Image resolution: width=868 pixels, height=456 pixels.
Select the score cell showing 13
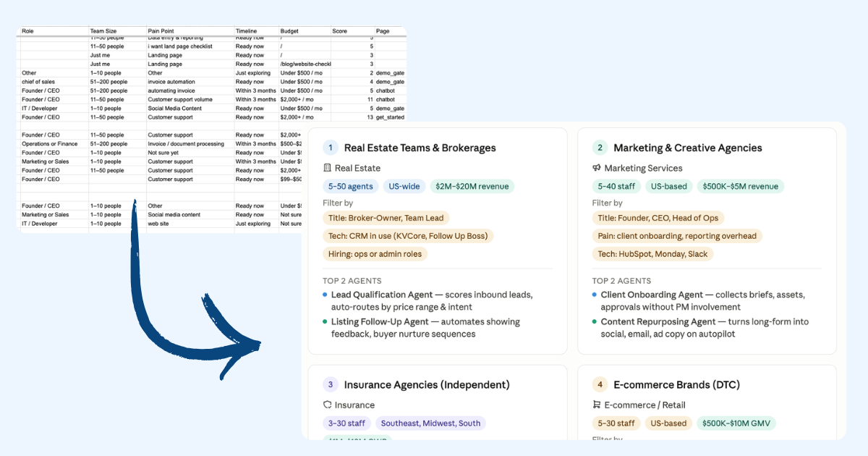(353, 117)
